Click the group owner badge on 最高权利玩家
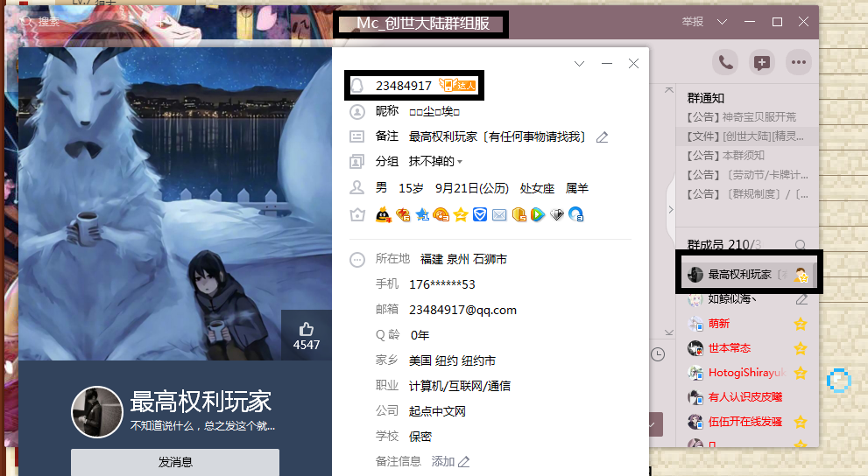Image resolution: width=868 pixels, height=476 pixels. click(x=801, y=275)
